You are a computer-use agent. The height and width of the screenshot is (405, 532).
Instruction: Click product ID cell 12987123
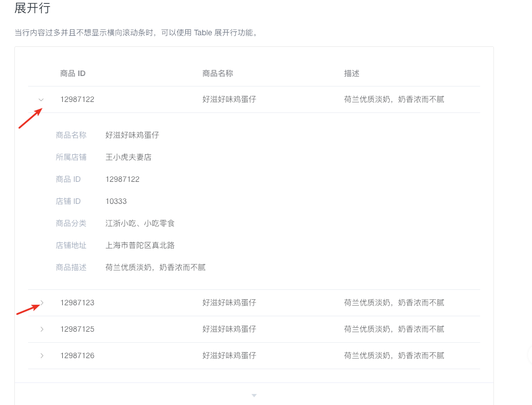pyautogui.click(x=77, y=303)
